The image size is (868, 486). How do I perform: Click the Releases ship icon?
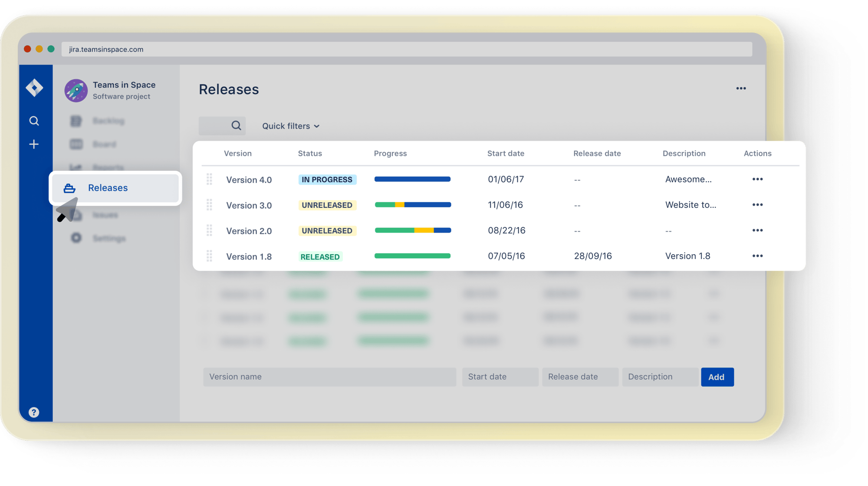coord(69,188)
